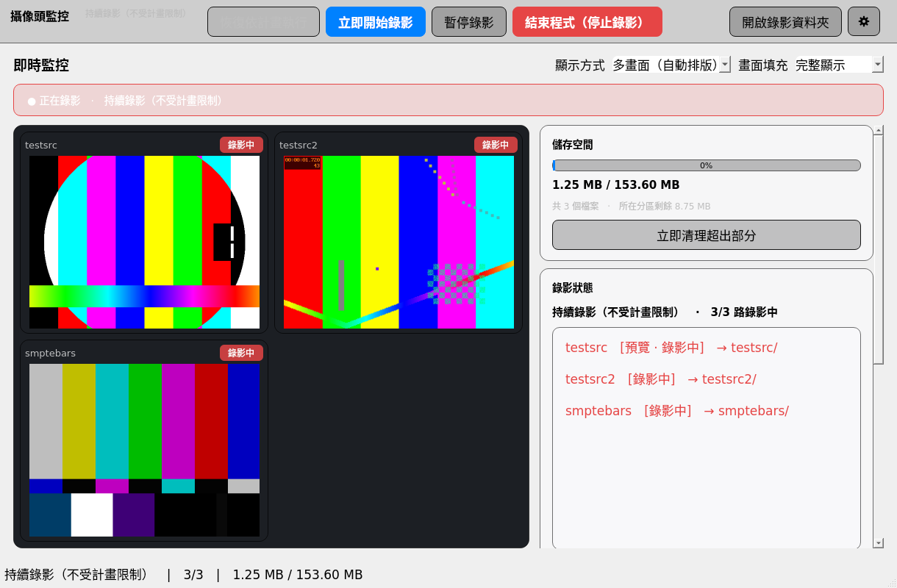Click the storage usage progress bar
Screen dimensions: 897x588
click(x=707, y=165)
